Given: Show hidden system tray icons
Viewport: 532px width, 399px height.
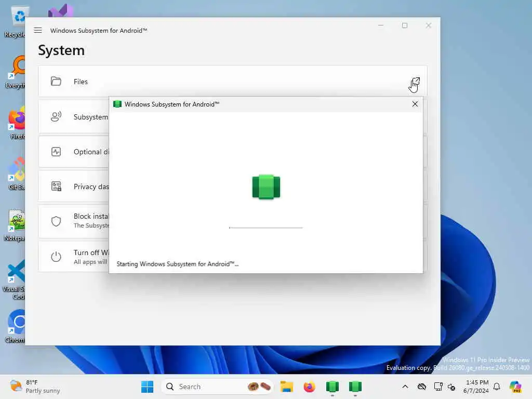Looking at the screenshot, I should point(405,387).
